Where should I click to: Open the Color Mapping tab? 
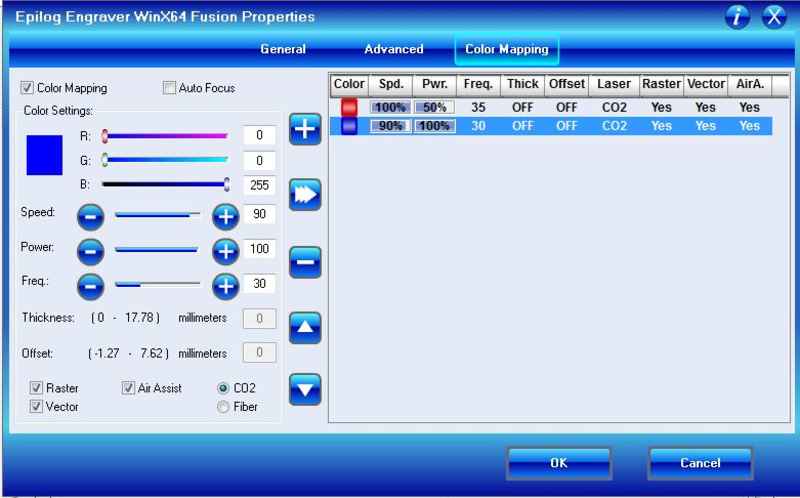point(507,49)
